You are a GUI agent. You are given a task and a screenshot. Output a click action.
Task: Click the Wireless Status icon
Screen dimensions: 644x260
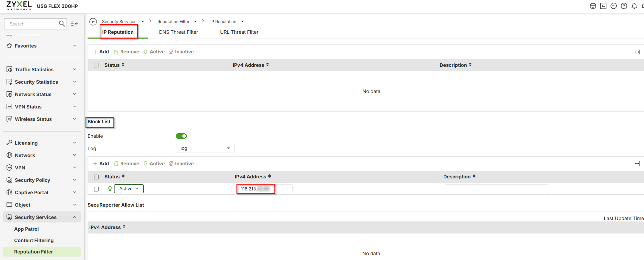tap(9, 119)
